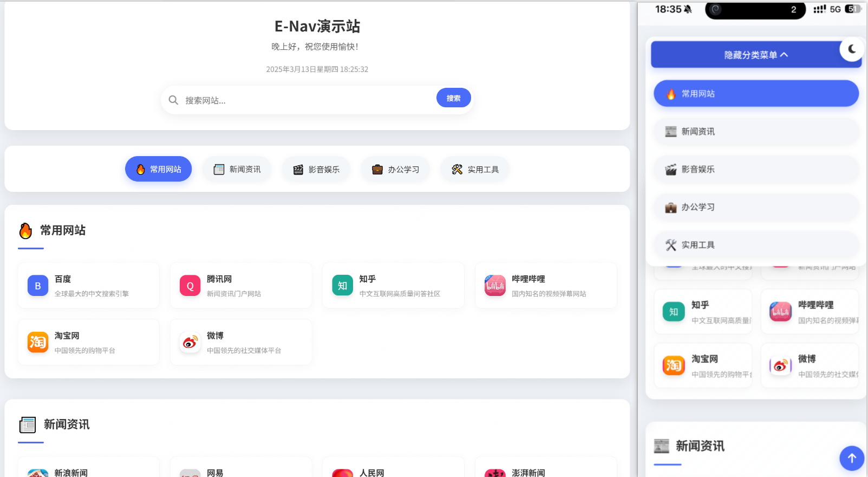Choose 影音娱乐 in mobile category menu

click(x=756, y=169)
